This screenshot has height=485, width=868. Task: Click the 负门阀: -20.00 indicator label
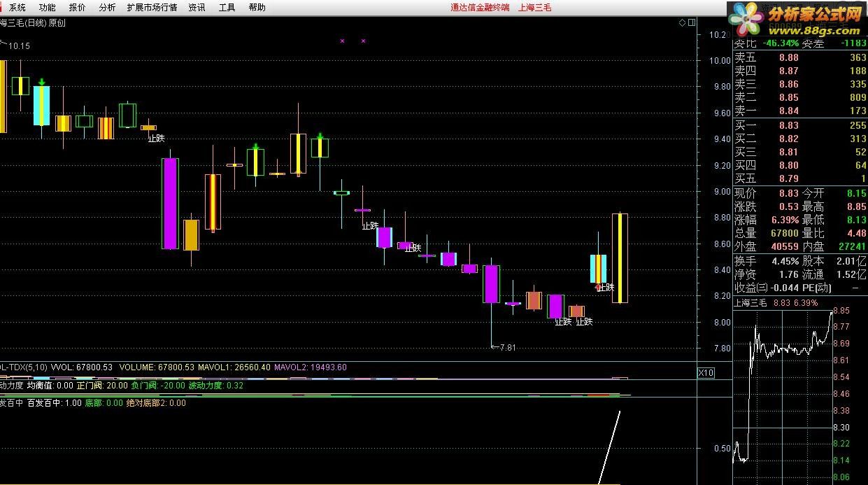[x=159, y=386]
